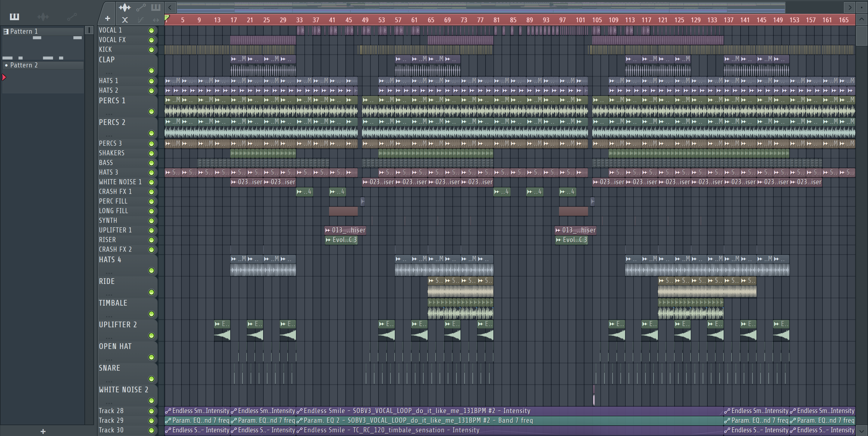
Task: Click the red arrow marker below Pattern 2
Action: (4, 77)
